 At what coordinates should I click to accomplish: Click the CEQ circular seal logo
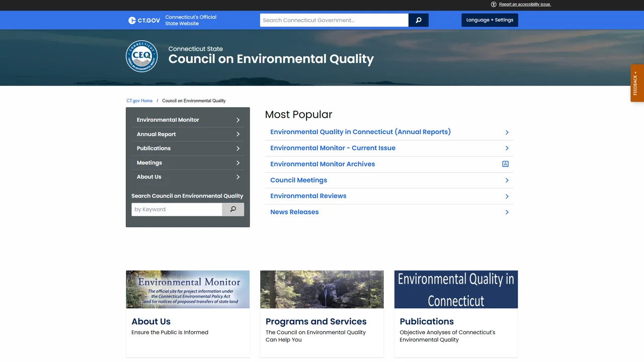[x=142, y=56]
